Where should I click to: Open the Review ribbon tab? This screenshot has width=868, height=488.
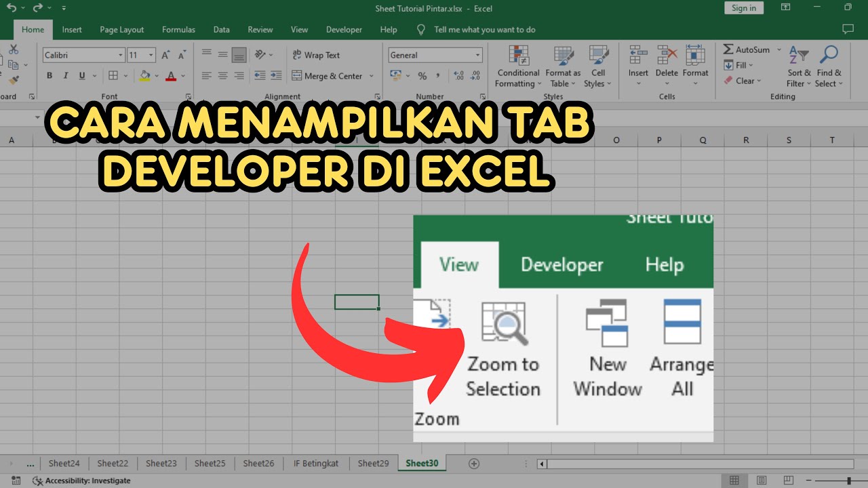coord(260,30)
